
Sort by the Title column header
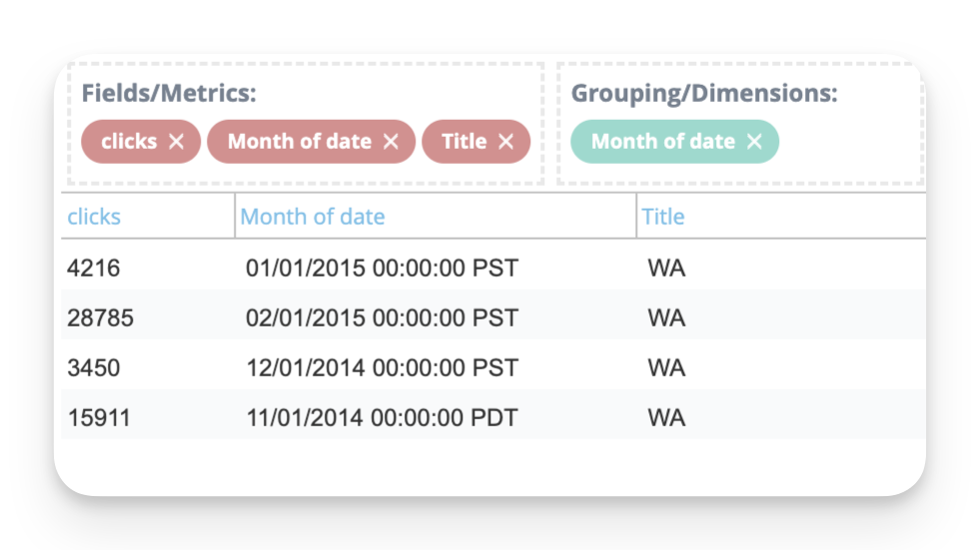click(x=663, y=217)
